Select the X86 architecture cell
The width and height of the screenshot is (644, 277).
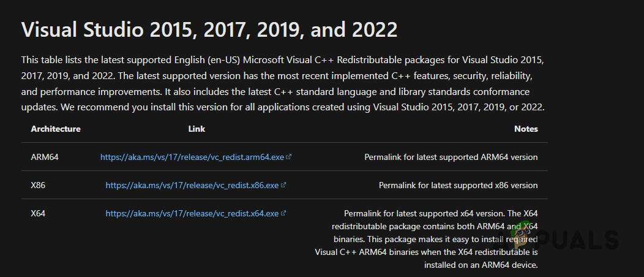(x=38, y=185)
